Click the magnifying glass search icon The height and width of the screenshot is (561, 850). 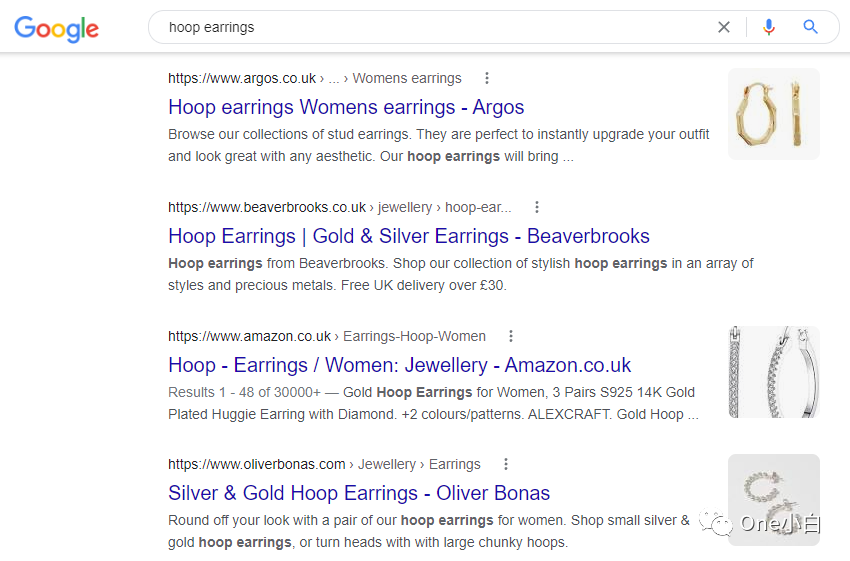(811, 27)
